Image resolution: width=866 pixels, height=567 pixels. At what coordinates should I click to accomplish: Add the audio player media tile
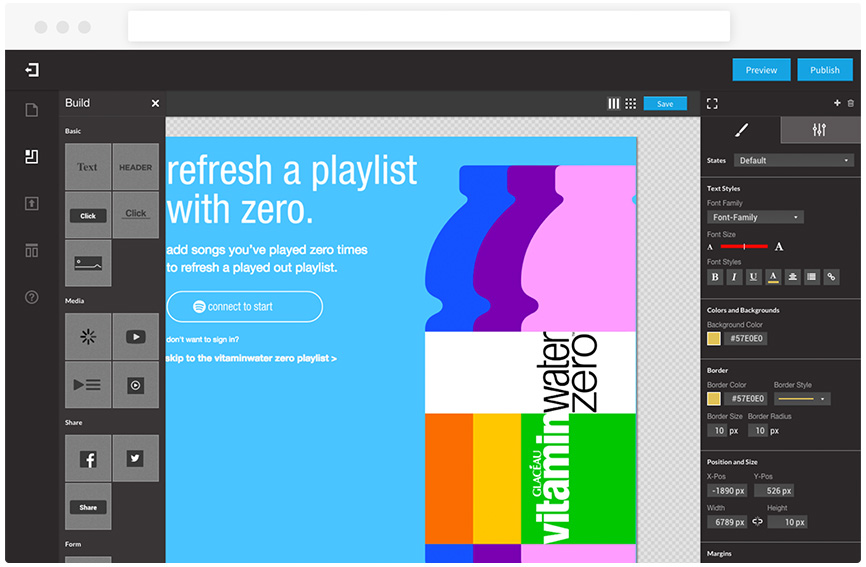135,385
